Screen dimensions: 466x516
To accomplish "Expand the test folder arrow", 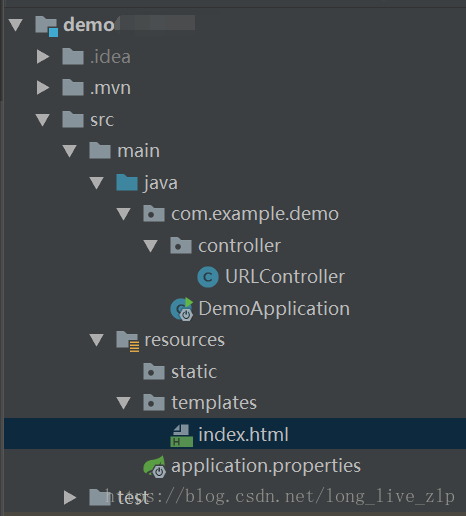I will (x=70, y=497).
